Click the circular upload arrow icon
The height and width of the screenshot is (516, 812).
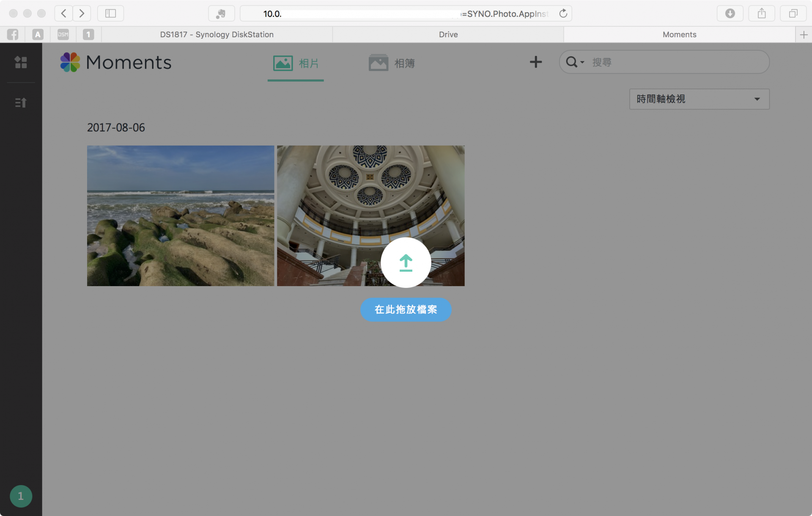(406, 262)
